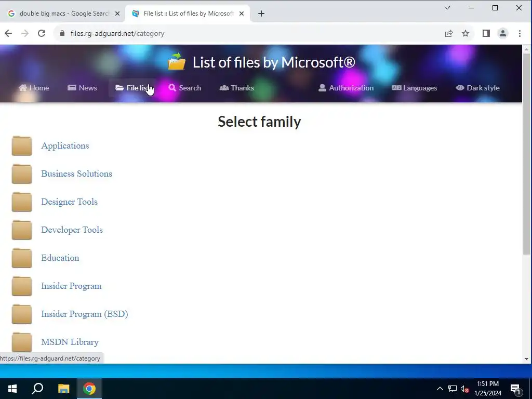Open the taskbar clock and date
This screenshot has width=532, height=399.
click(488, 389)
